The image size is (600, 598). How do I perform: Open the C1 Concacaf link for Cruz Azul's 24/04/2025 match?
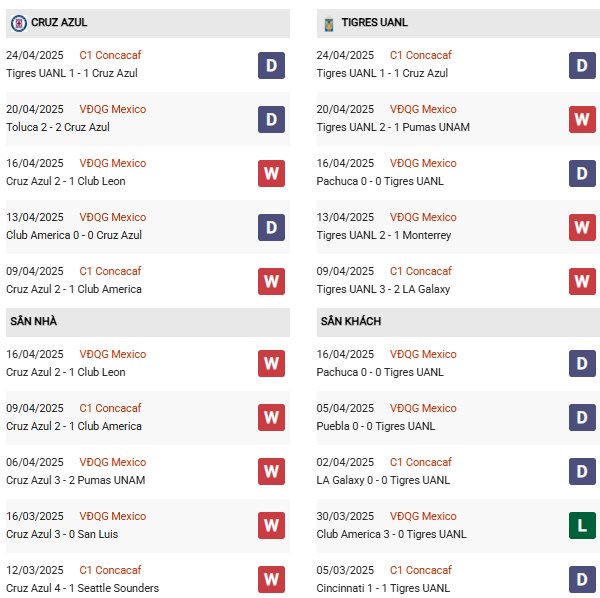click(110, 55)
